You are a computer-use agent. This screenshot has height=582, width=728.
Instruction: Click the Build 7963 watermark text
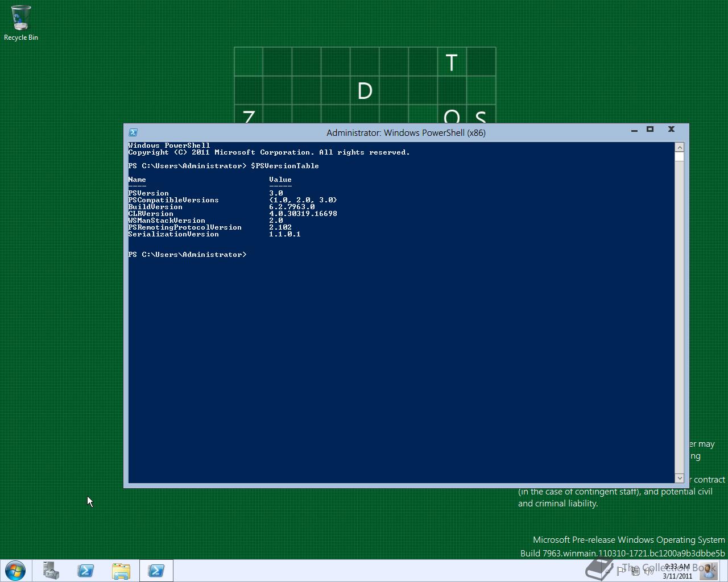[623, 553]
